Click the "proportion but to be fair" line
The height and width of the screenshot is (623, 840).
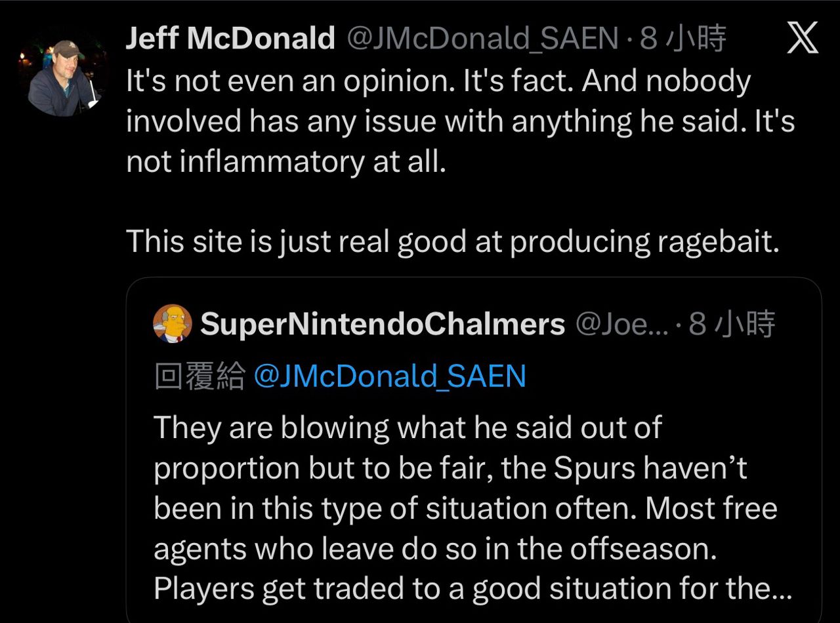[x=450, y=468]
